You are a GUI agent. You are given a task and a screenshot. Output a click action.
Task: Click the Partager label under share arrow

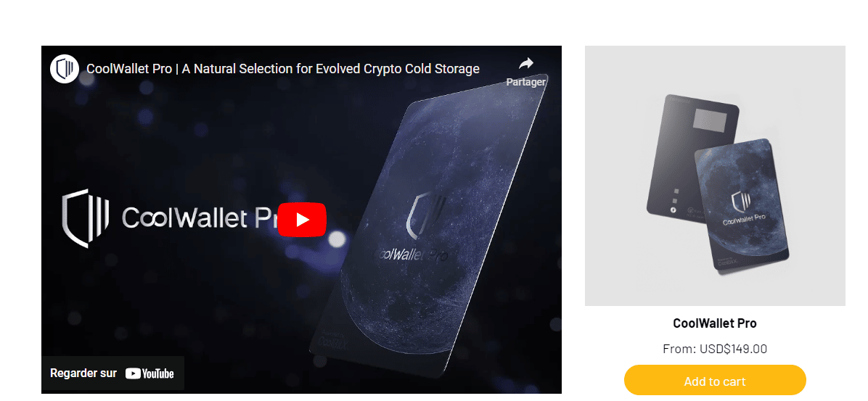(526, 82)
